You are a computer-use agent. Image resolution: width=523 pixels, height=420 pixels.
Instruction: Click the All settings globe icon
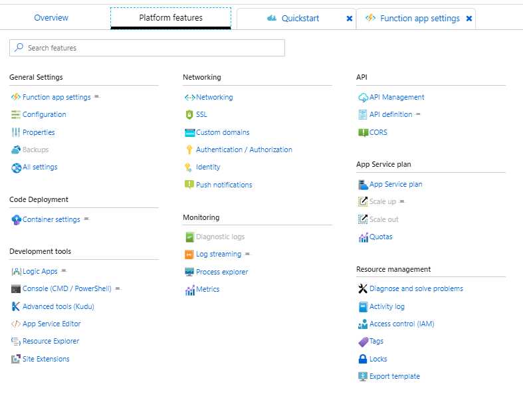pos(16,167)
